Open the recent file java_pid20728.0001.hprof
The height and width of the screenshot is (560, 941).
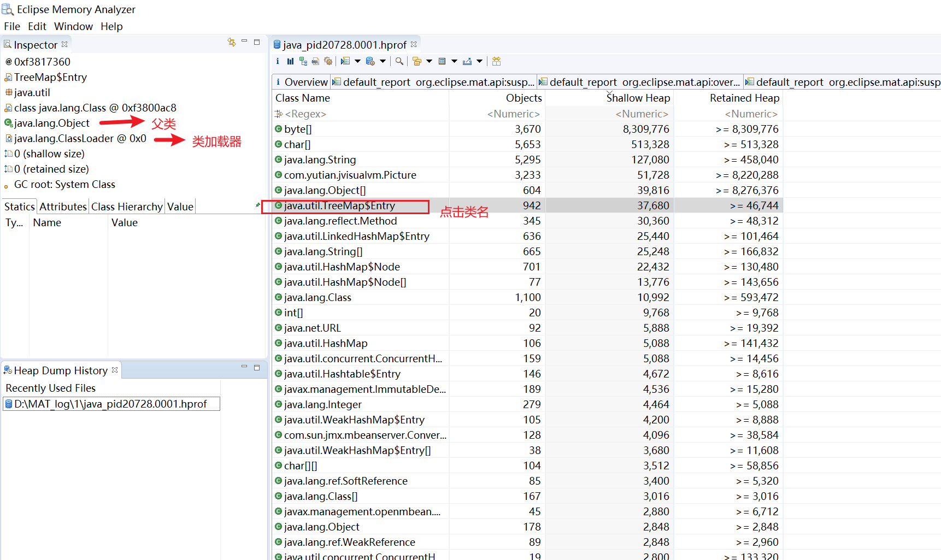(110, 404)
